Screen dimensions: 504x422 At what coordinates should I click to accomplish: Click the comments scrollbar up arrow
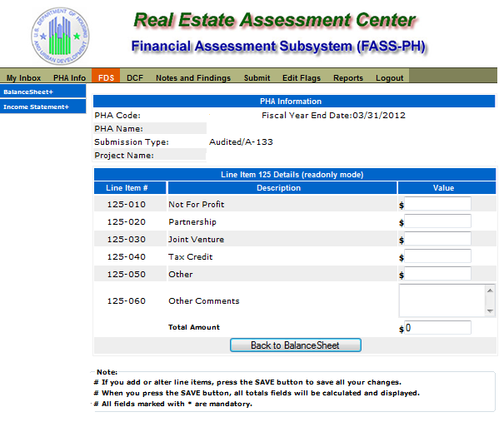[490, 290]
